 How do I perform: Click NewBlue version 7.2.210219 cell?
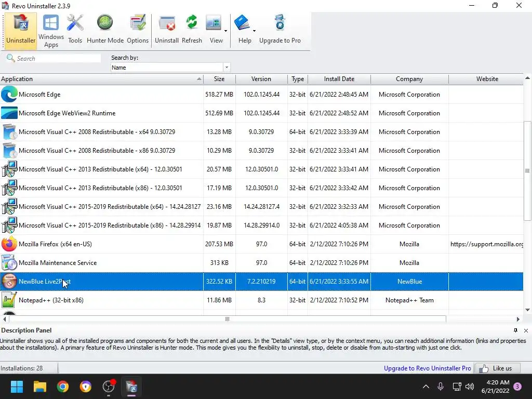(261, 281)
